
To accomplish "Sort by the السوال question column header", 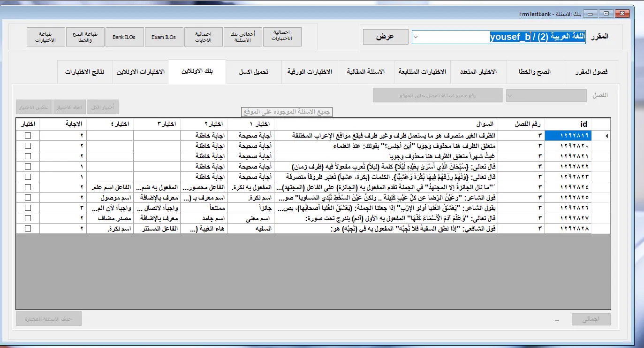I will pyautogui.click(x=386, y=124).
